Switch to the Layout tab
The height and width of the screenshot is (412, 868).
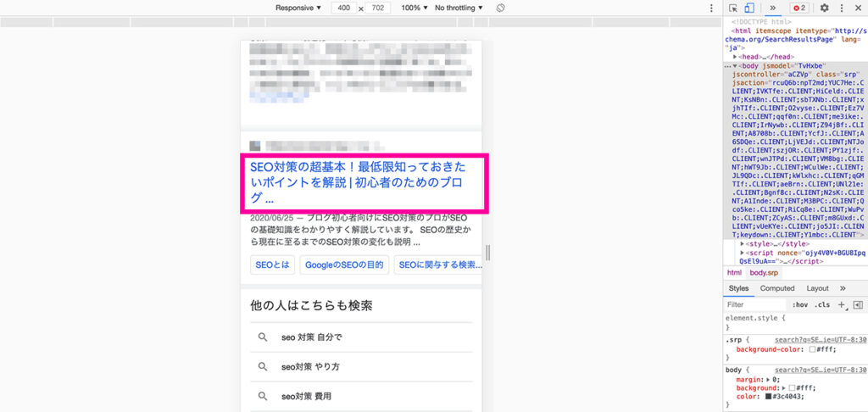817,288
